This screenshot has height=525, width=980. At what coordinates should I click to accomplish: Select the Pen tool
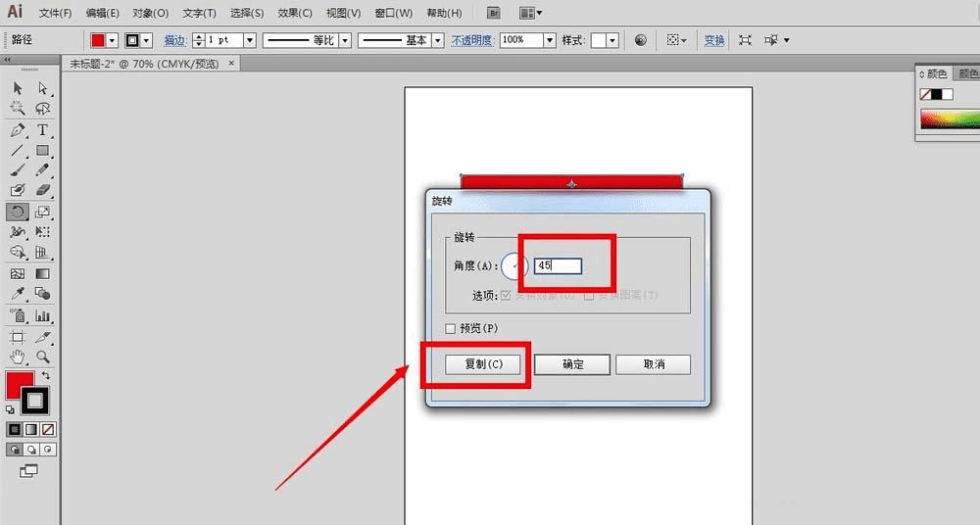(x=18, y=130)
